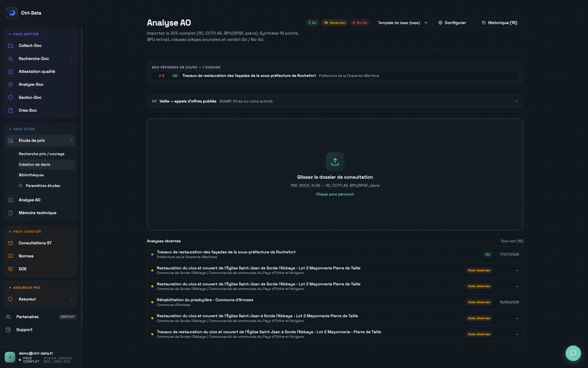Click the Collect-Doc folder icon
This screenshot has width=588, height=368.
pos(10,45)
